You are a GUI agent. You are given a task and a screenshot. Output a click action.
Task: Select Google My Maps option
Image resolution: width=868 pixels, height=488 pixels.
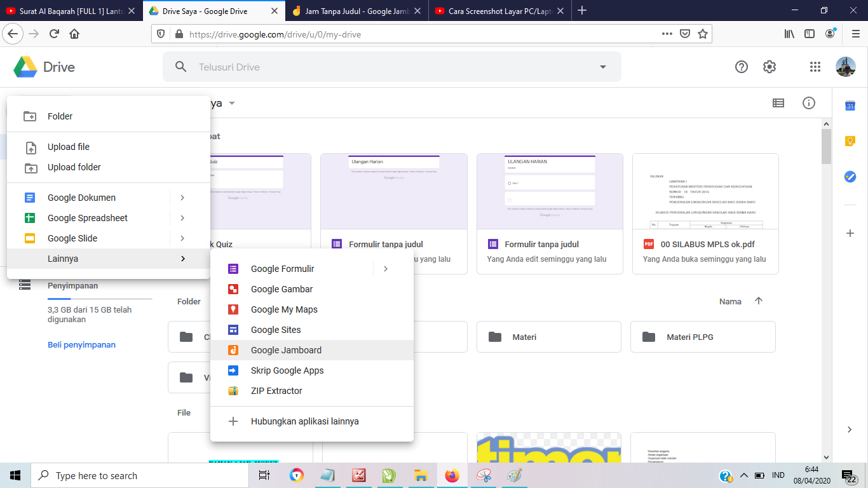click(311, 309)
